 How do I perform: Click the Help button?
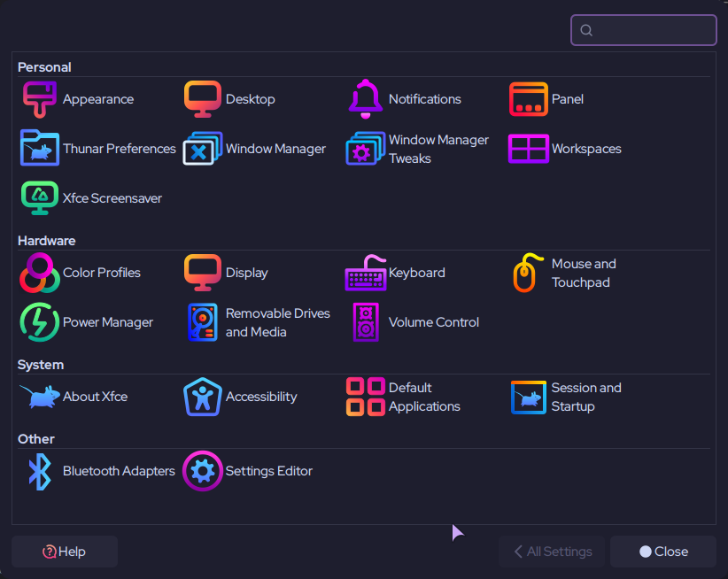coord(65,552)
